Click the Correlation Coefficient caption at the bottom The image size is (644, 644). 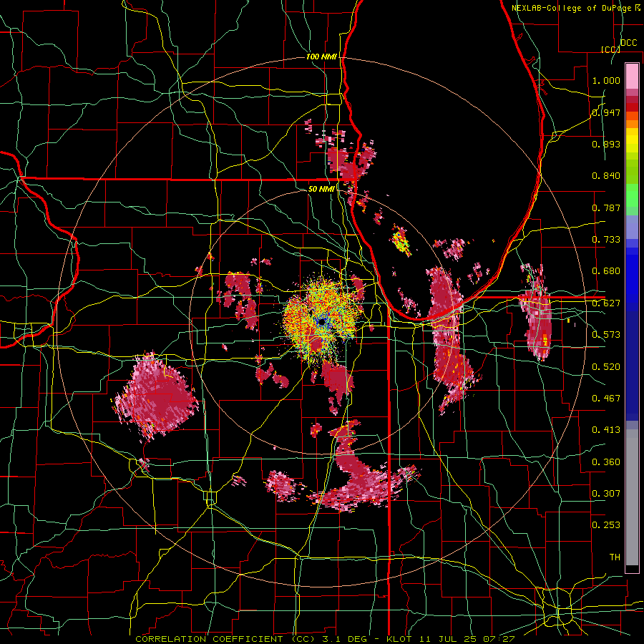[325, 639]
